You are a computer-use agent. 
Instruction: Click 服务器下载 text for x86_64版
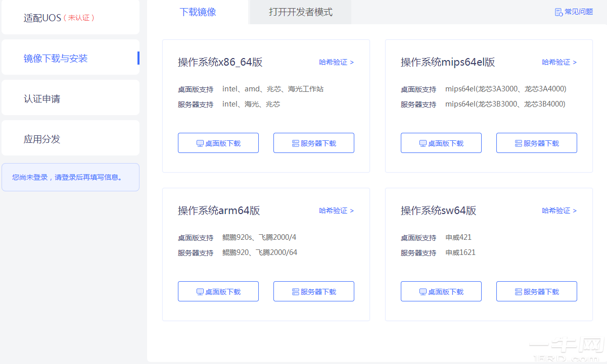pos(318,143)
